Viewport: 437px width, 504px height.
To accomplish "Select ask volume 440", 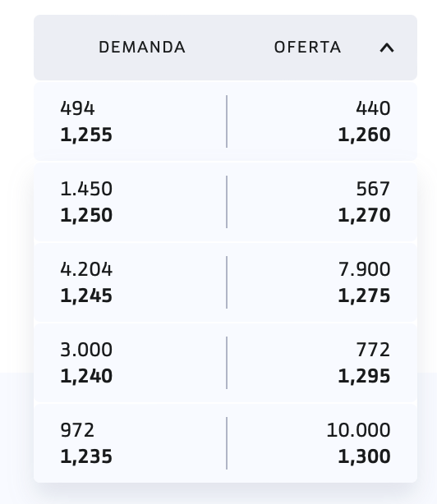I will 373,108.
